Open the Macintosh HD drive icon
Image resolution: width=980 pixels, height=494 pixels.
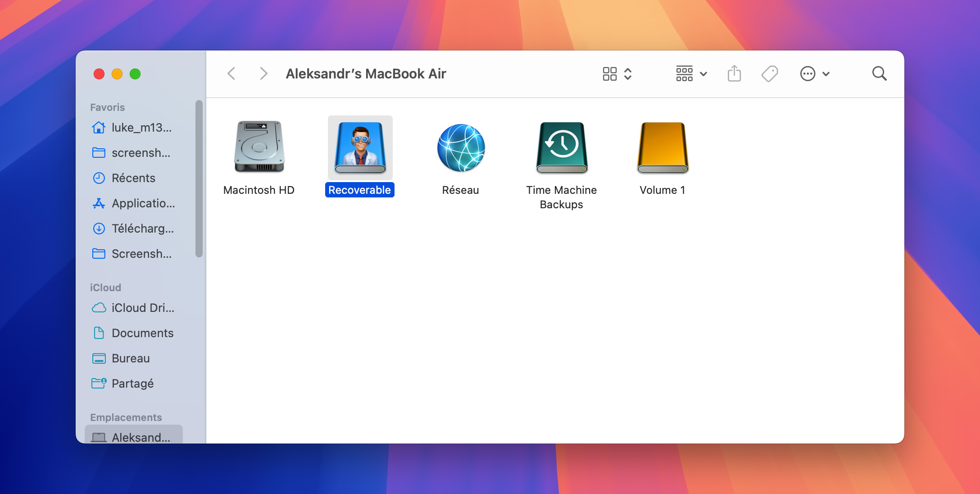point(259,147)
